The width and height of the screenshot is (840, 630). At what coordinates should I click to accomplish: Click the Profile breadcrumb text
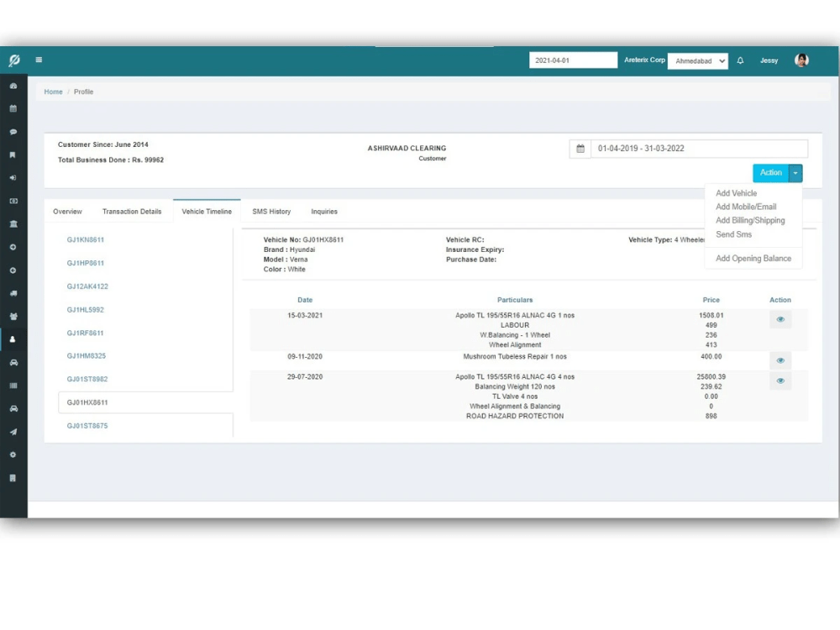tap(83, 92)
